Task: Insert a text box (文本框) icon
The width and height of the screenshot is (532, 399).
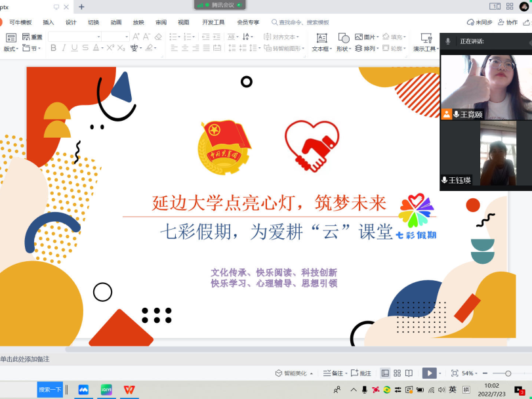Action: [x=321, y=38]
